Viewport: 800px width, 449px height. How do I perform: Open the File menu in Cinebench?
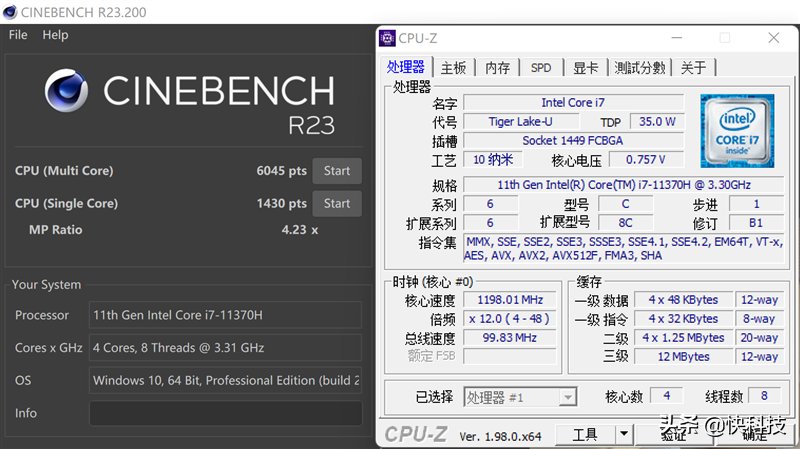[18, 35]
